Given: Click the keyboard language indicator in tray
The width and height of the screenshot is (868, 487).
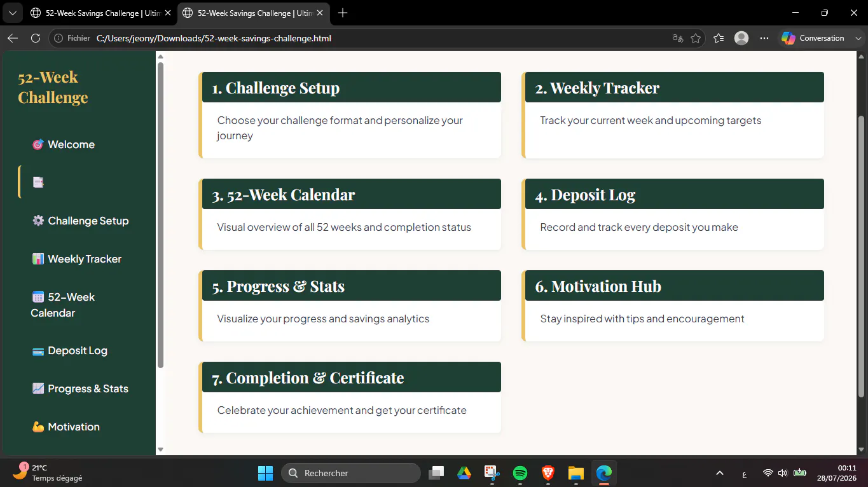Looking at the screenshot, I should (745, 473).
